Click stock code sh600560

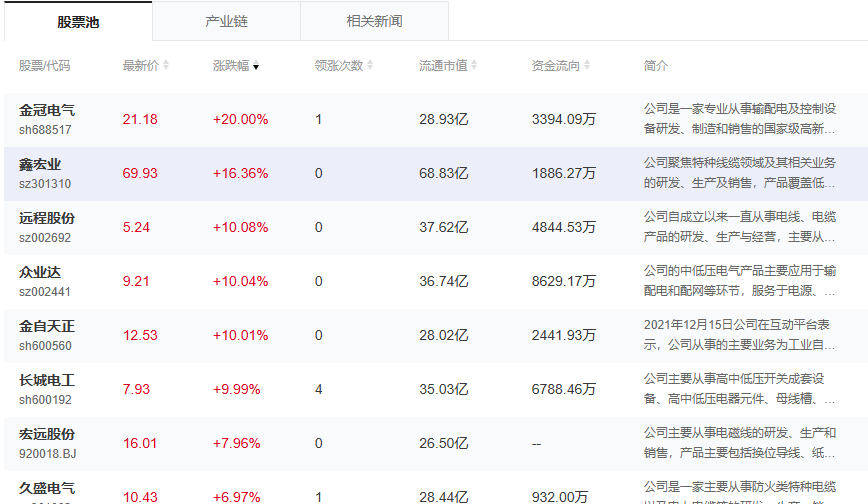pyautogui.click(x=45, y=346)
